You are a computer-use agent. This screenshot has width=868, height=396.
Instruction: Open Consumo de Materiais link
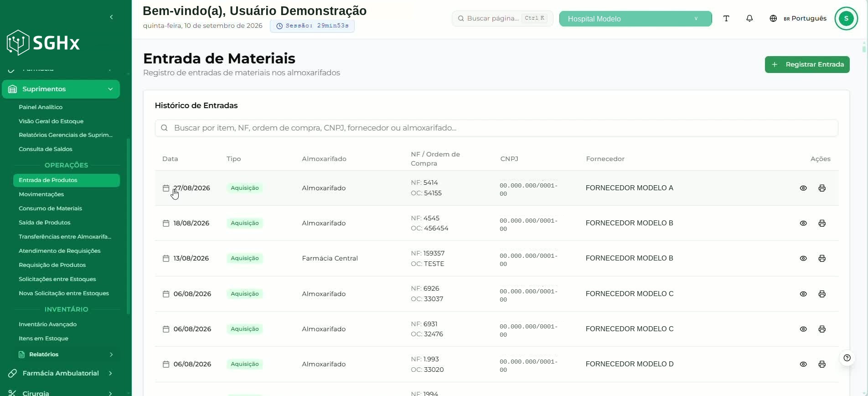click(x=50, y=208)
